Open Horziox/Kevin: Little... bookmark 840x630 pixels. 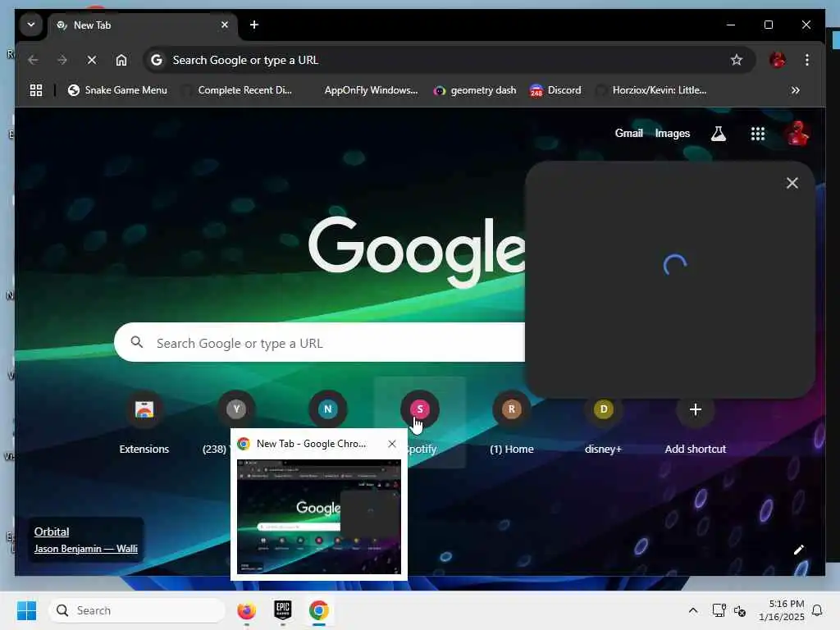(652, 90)
